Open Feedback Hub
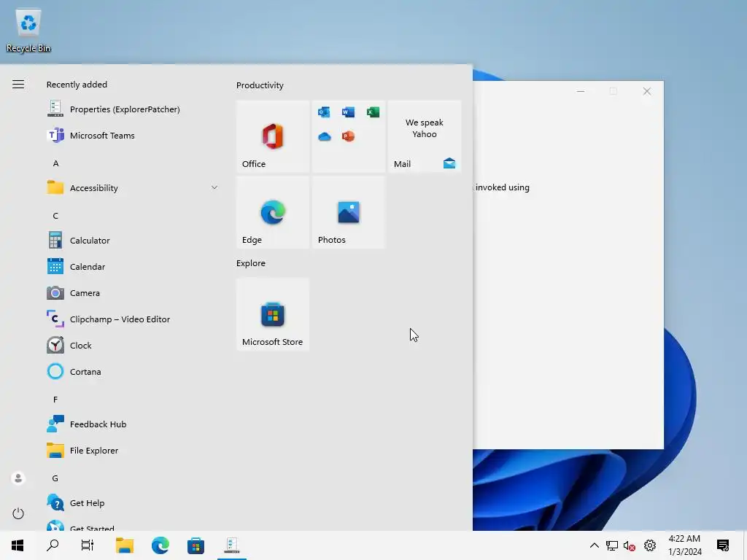This screenshot has height=560, width=747. 133,424
